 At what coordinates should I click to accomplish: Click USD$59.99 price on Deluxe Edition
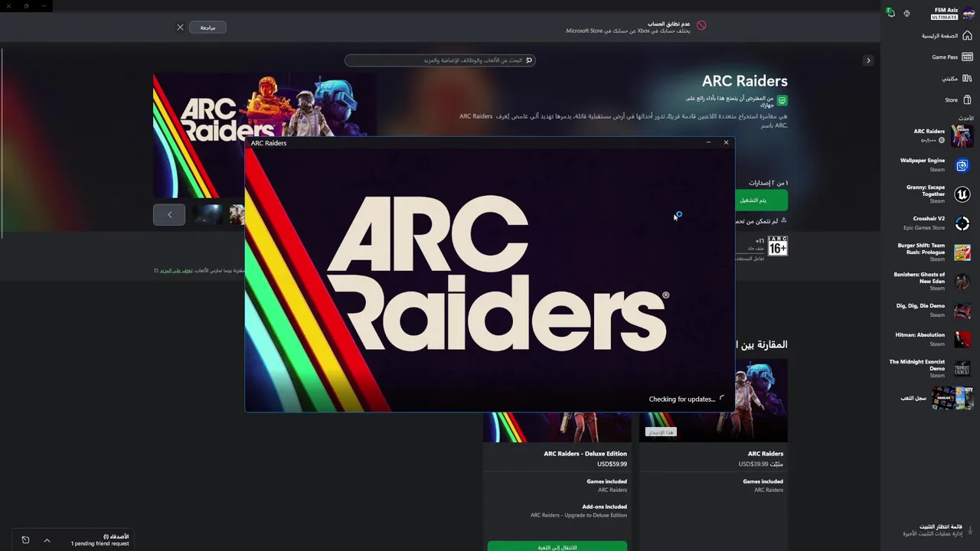[x=612, y=464]
